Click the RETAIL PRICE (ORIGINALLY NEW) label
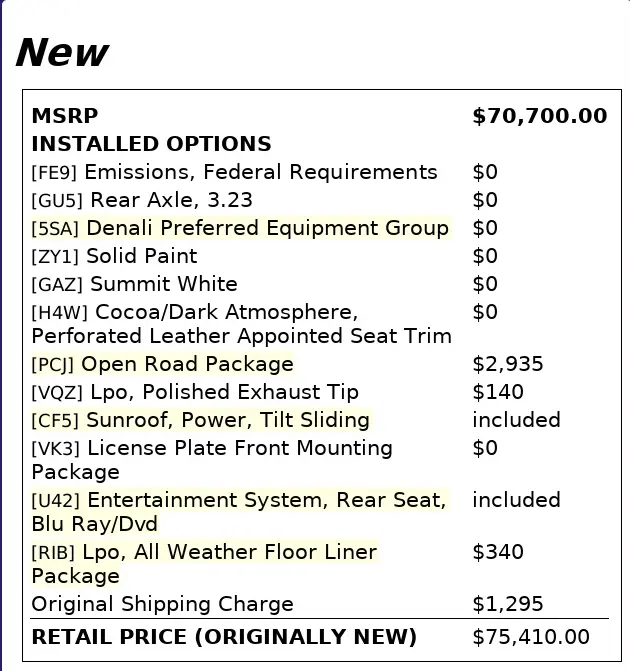 pyautogui.click(x=224, y=637)
